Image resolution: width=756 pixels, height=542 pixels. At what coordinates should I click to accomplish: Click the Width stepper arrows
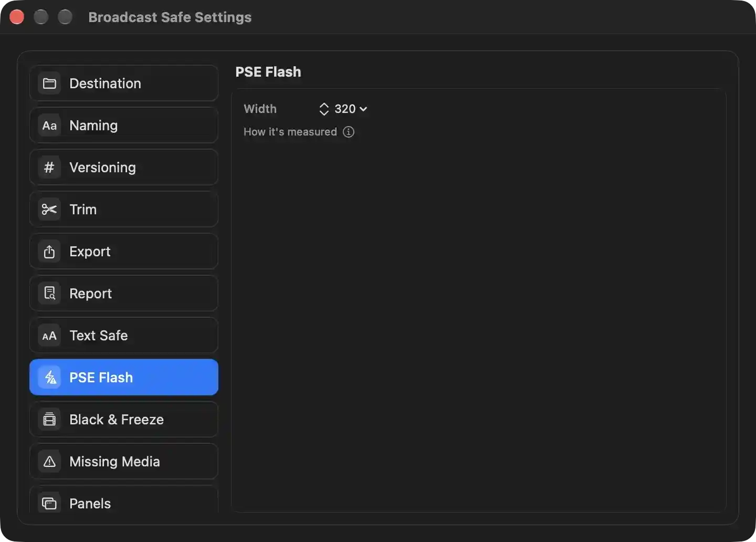point(324,109)
